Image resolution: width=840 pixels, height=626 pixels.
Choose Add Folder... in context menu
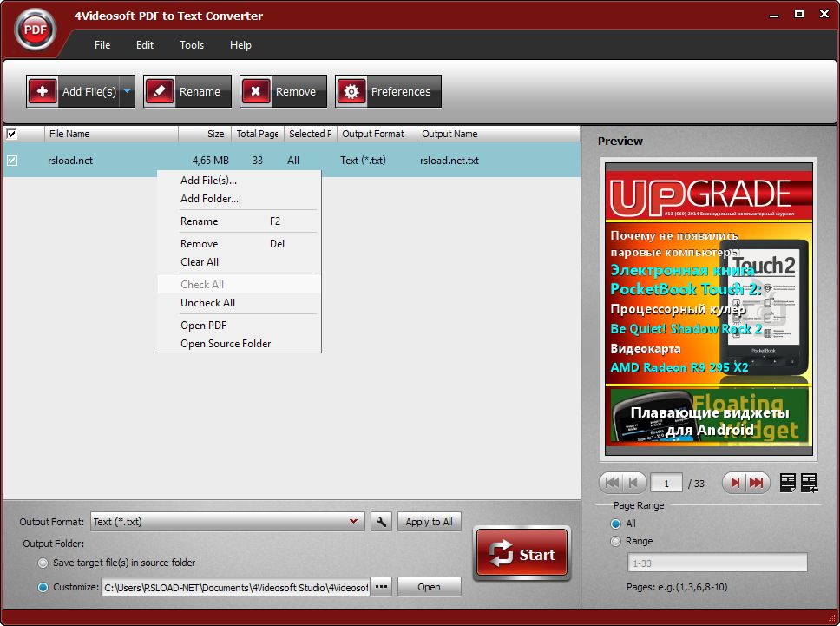pos(239,199)
